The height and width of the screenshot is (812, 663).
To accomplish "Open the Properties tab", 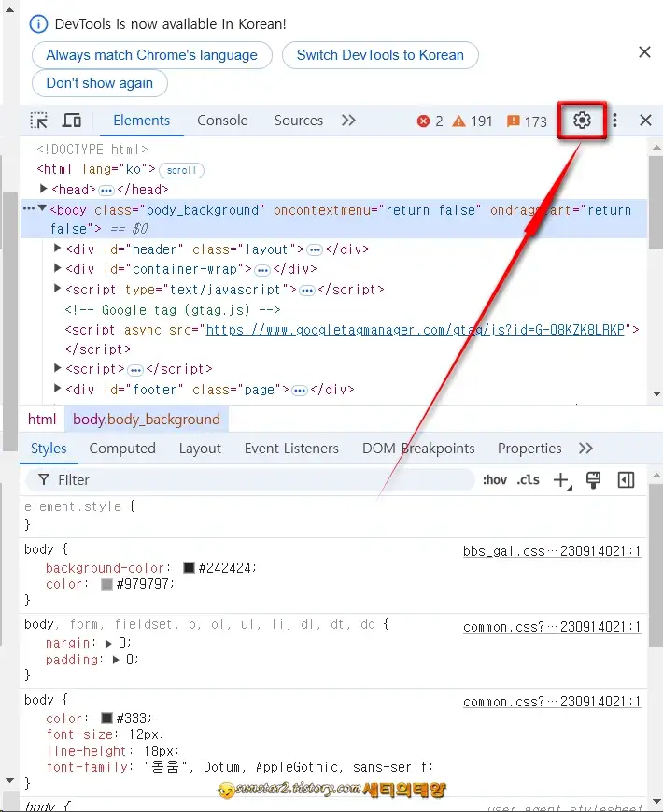I will [x=529, y=449].
